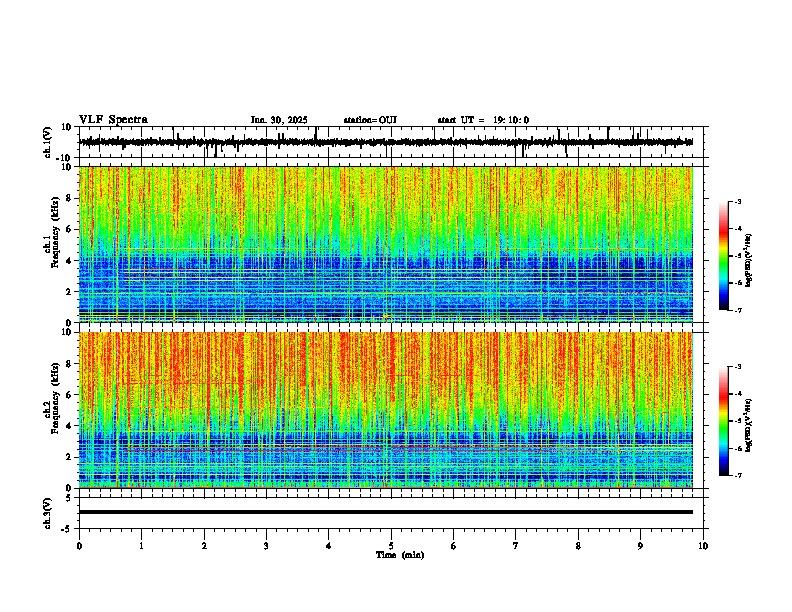Click the "10" tick at time axis end
Image resolution: width=792 pixels, height=612 pixels.
click(x=703, y=546)
